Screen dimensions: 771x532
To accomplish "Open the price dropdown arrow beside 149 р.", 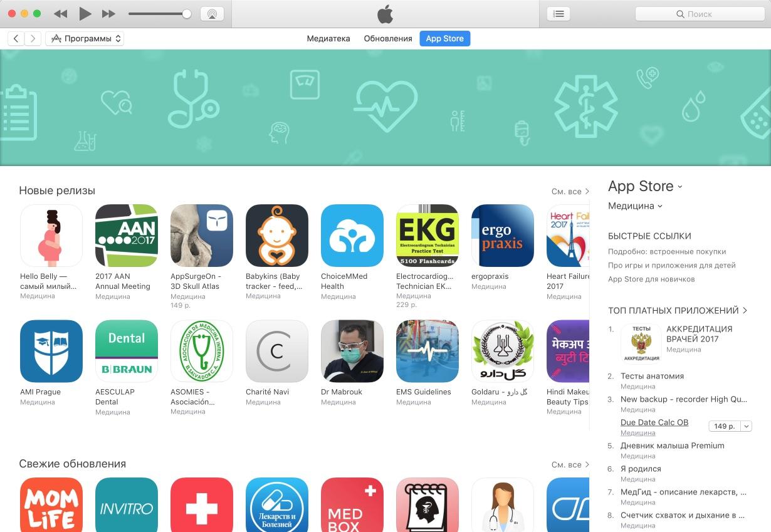I will click(x=746, y=426).
